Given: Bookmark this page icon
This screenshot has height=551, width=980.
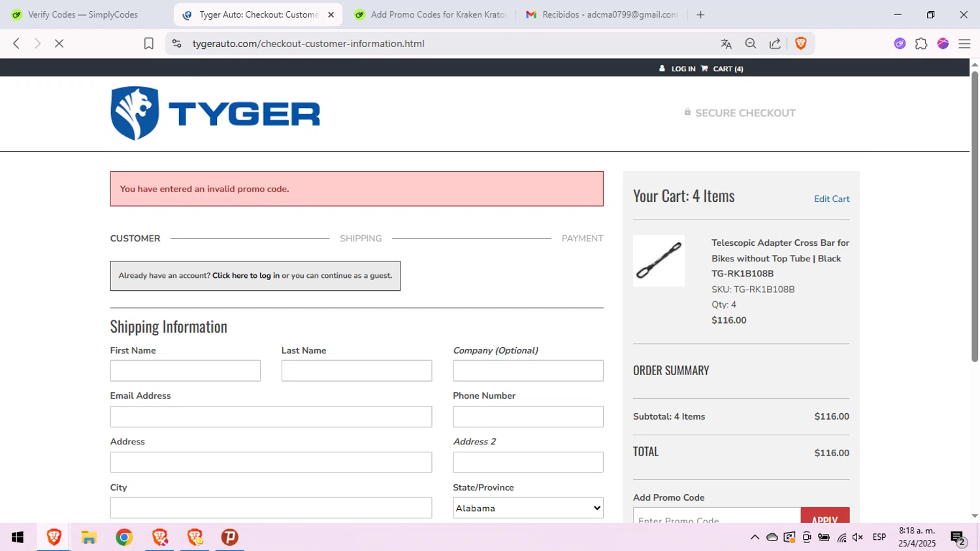Looking at the screenshot, I should 149,44.
